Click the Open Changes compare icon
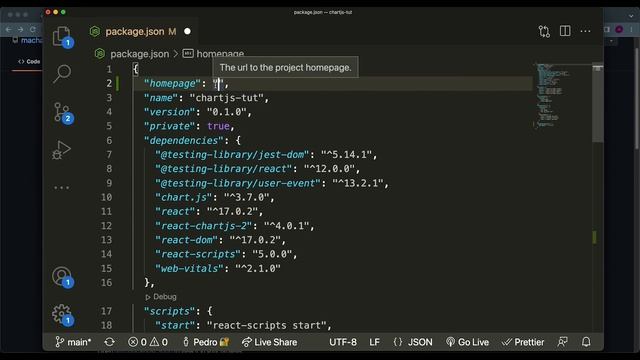640x360 pixels. pos(544,31)
